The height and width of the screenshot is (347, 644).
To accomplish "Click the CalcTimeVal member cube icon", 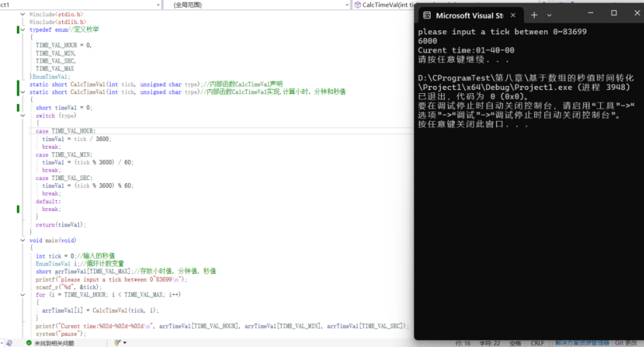I will point(358,5).
